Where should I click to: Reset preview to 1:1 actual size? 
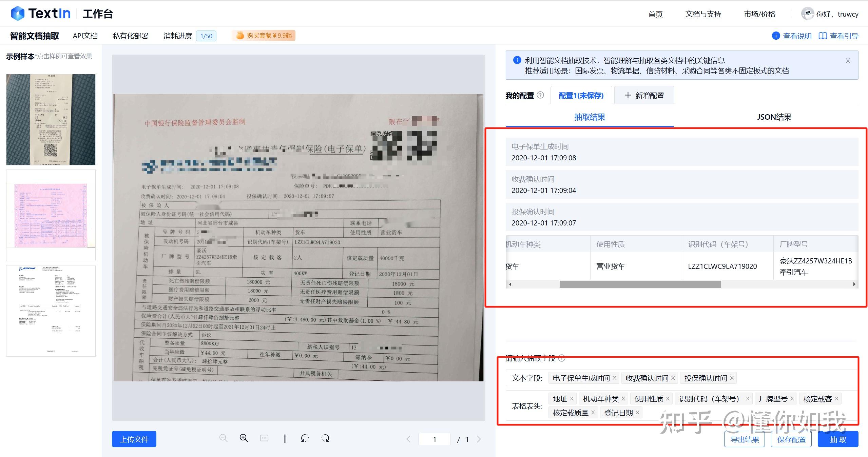[264, 438]
